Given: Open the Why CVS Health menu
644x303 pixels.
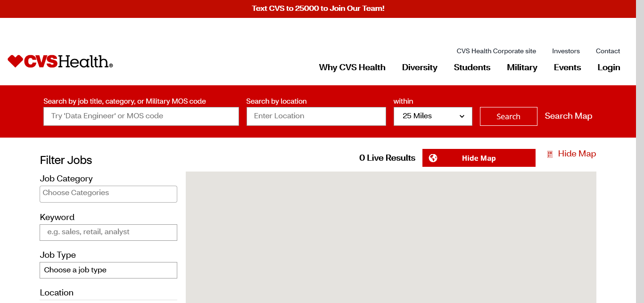Looking at the screenshot, I should pyautogui.click(x=352, y=67).
